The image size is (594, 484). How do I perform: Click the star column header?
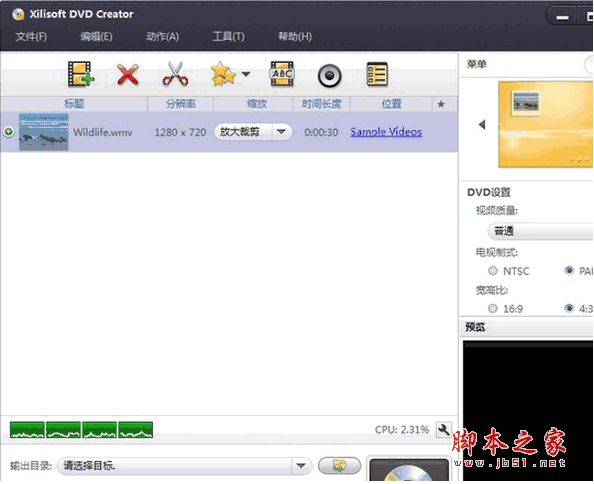pos(441,104)
